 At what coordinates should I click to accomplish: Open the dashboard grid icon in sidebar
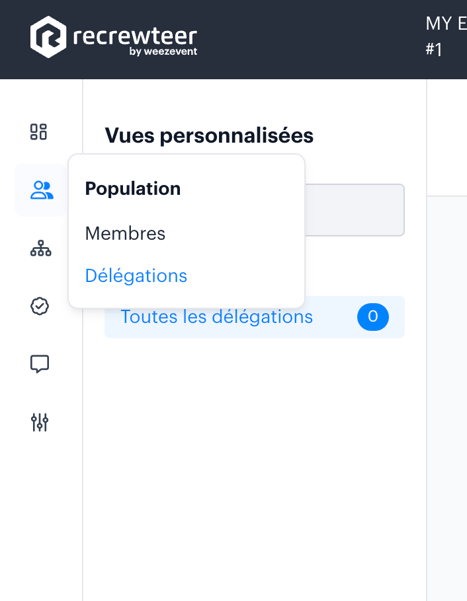pos(39,132)
